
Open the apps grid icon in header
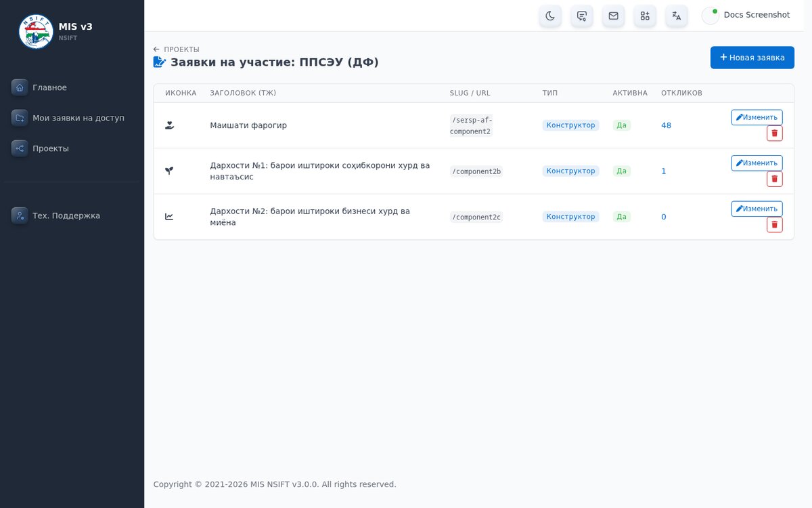point(645,16)
